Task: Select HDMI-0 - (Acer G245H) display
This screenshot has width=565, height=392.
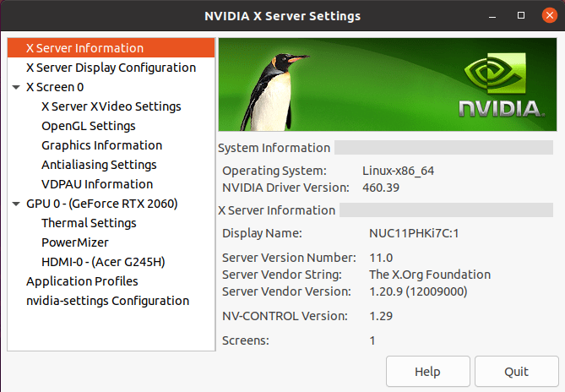Action: click(103, 262)
